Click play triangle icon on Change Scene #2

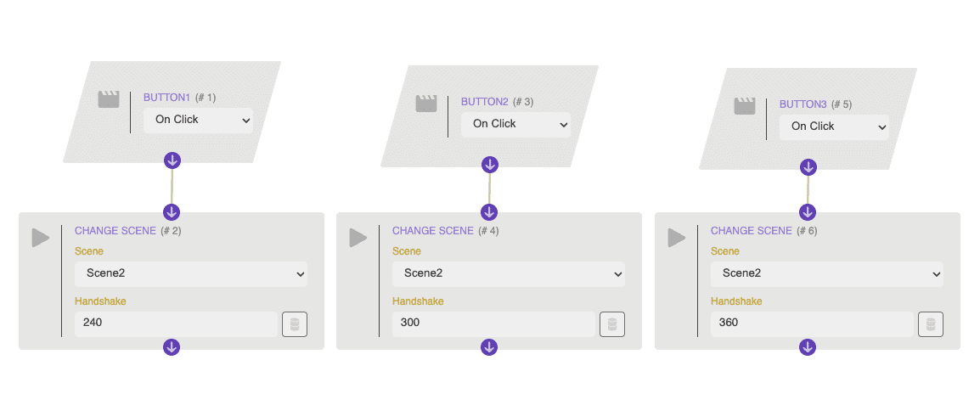point(41,238)
